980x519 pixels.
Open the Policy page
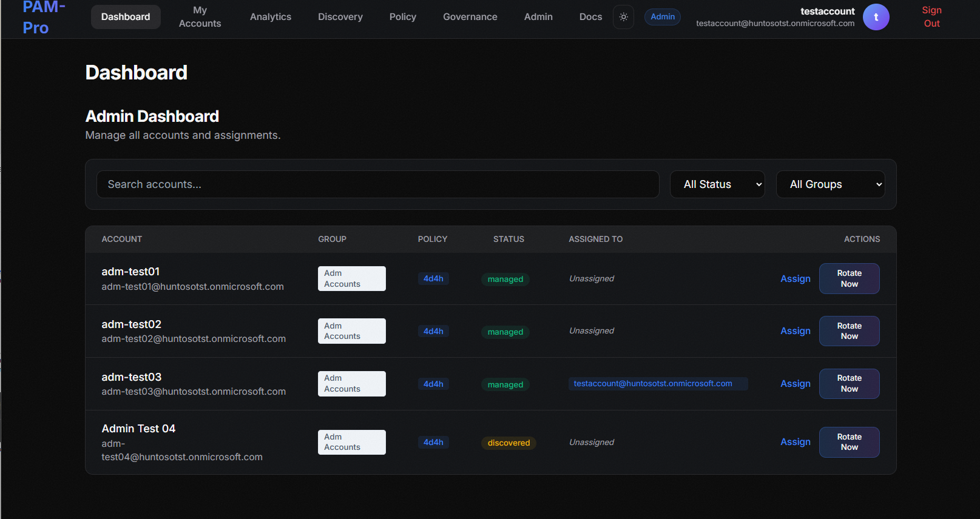point(403,17)
